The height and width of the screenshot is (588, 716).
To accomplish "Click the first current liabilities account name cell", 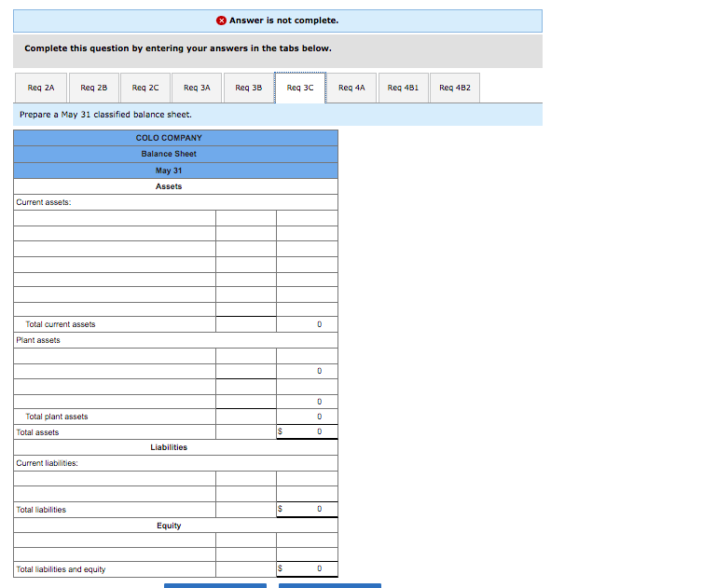I will point(115,479).
